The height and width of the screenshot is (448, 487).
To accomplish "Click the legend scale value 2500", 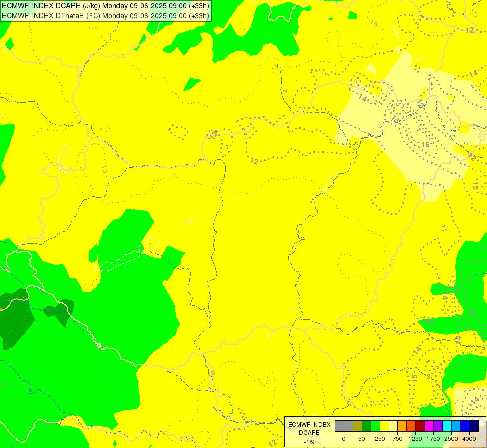I will 451,439.
